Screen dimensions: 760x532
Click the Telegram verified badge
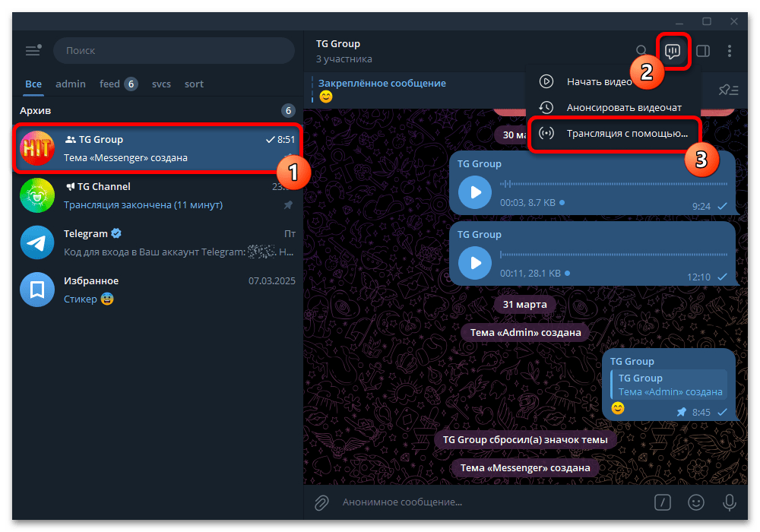pos(116,233)
